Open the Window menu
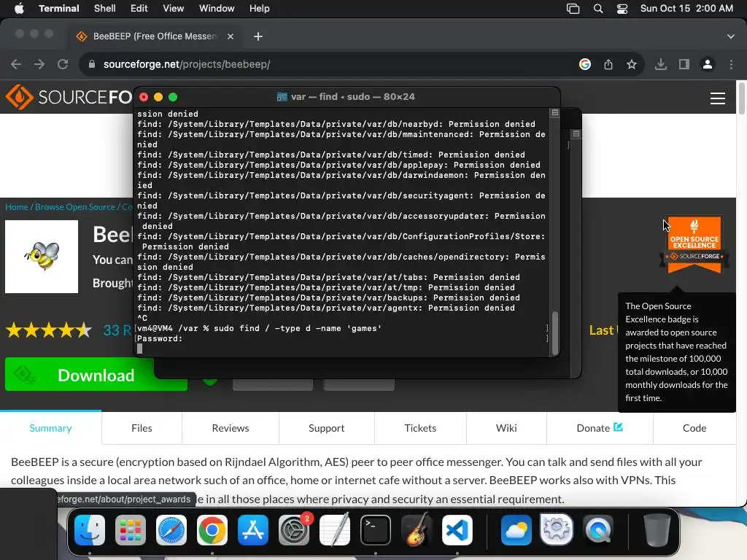Image resolution: width=747 pixels, height=560 pixels. tap(217, 9)
